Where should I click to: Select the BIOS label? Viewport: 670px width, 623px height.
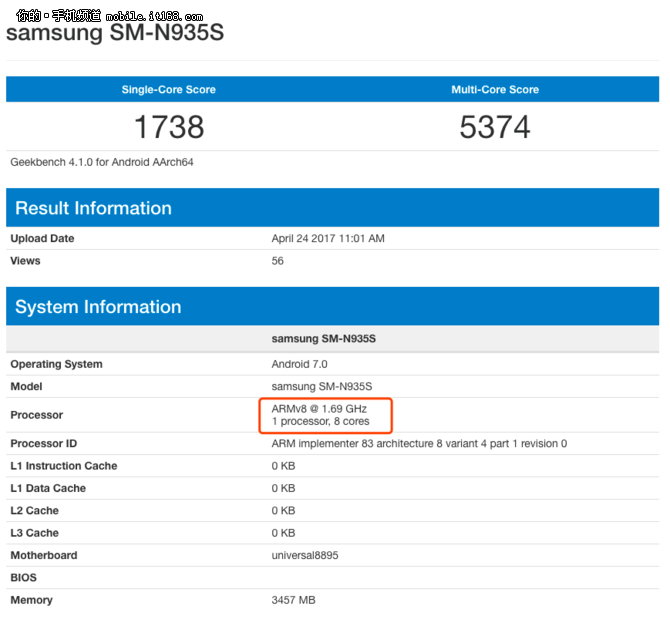(24, 578)
